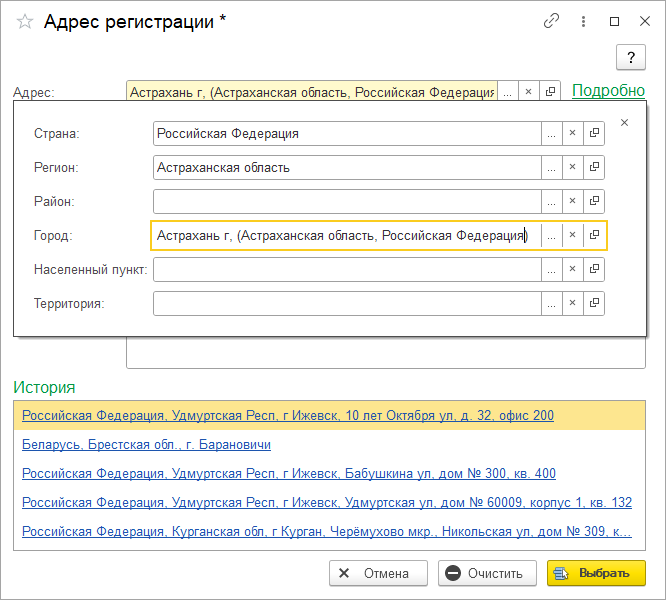
Task: Open the Регион value in new window
Action: click(x=594, y=167)
